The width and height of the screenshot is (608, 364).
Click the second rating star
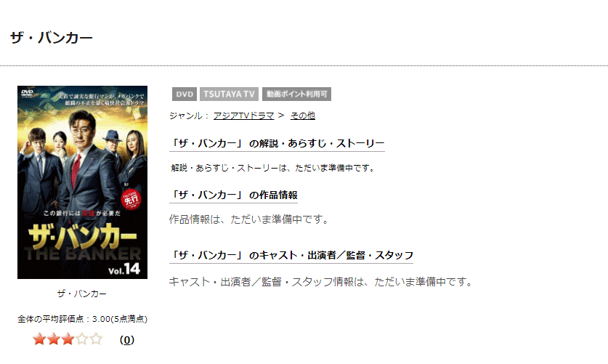pos(54,339)
